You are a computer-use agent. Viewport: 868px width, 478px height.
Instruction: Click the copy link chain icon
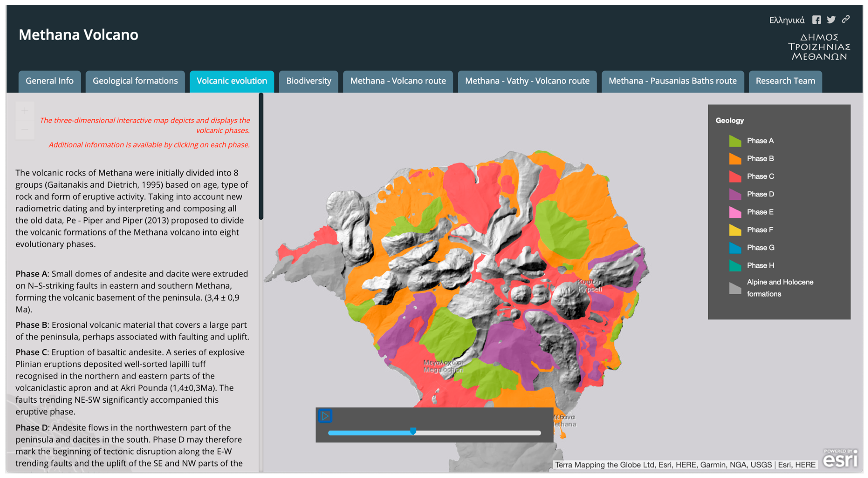coord(845,20)
